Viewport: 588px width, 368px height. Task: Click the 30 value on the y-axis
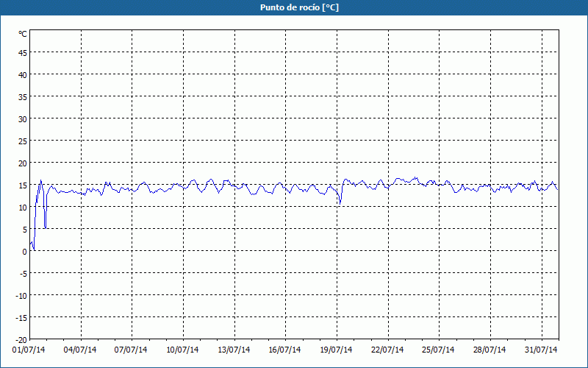[23, 119]
